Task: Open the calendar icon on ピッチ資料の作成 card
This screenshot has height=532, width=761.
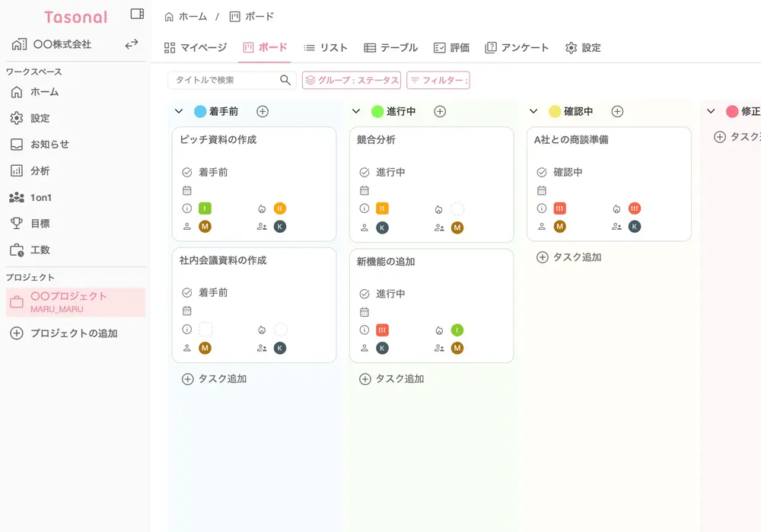Action: pyautogui.click(x=187, y=190)
